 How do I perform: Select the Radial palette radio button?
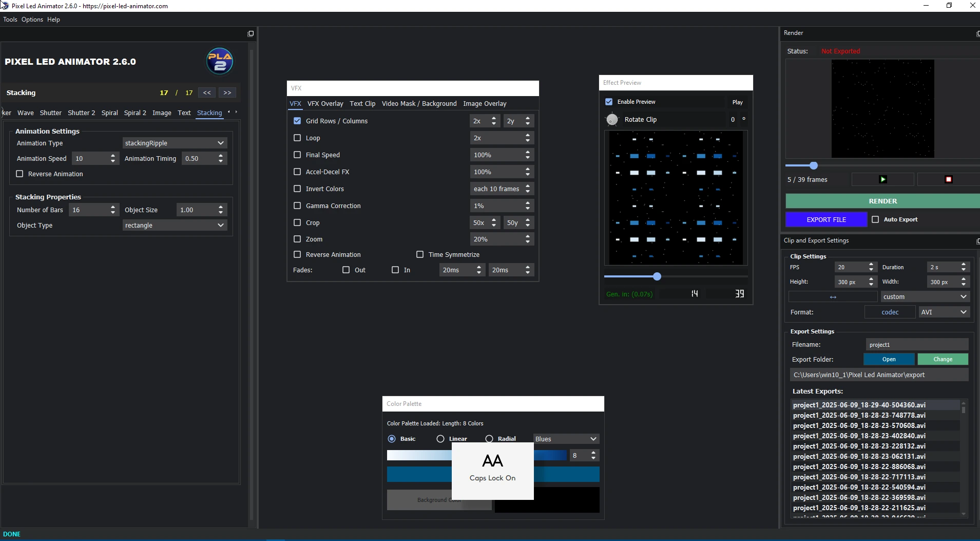point(489,439)
